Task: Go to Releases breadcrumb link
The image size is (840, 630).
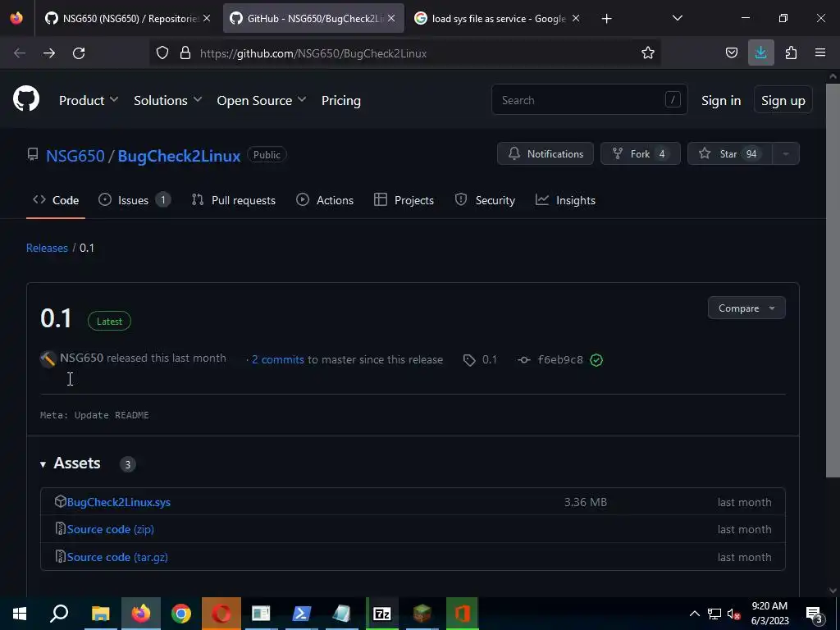Action: pyautogui.click(x=47, y=248)
